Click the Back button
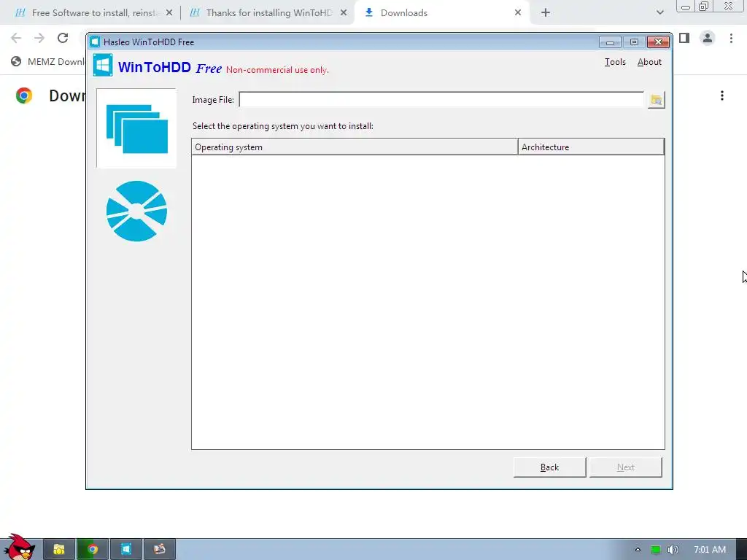Viewport: 747px width, 560px height. coord(549,467)
